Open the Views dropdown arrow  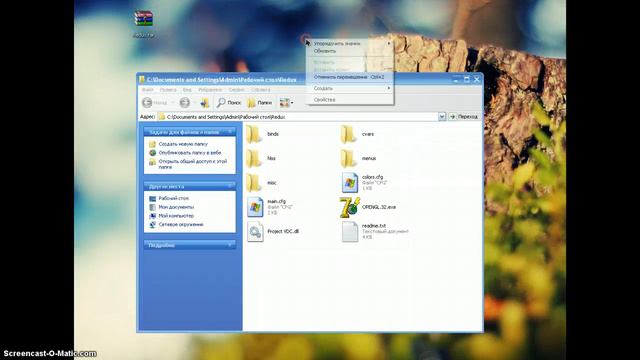[292, 103]
